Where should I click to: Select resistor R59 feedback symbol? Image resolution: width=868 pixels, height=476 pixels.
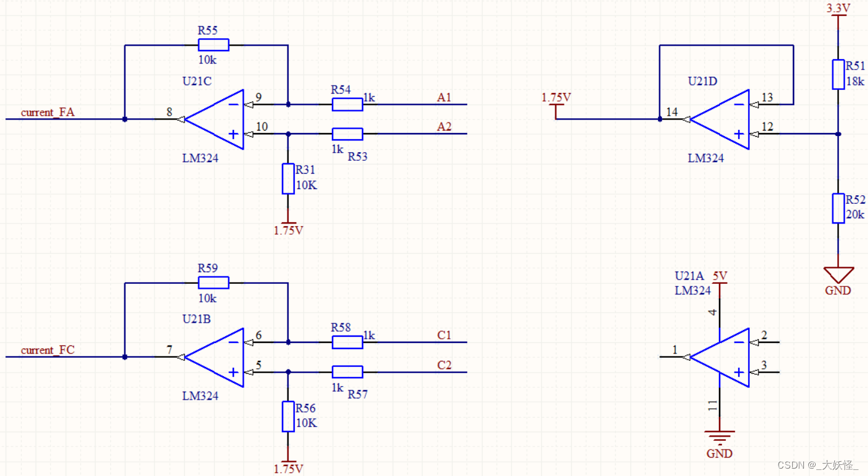pyautogui.click(x=214, y=283)
